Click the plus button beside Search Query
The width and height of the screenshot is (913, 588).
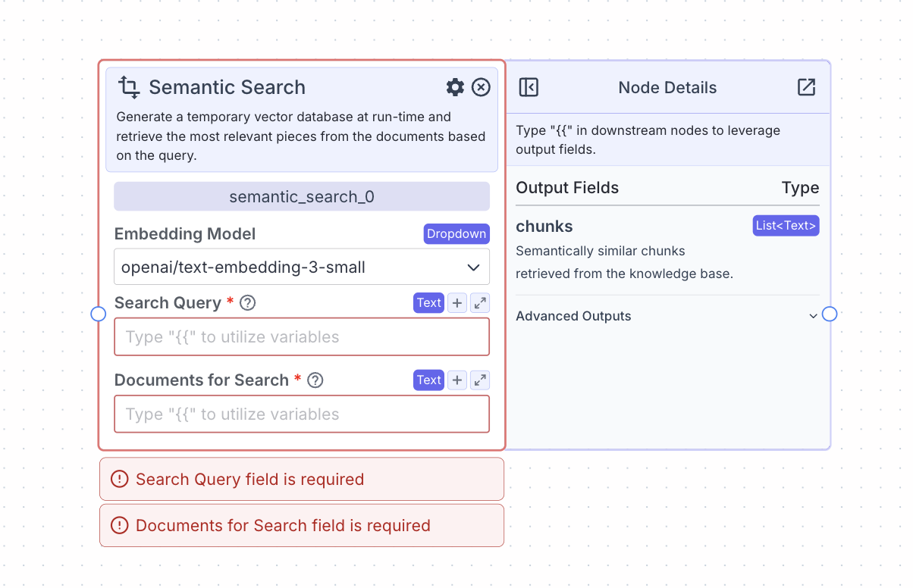(456, 302)
